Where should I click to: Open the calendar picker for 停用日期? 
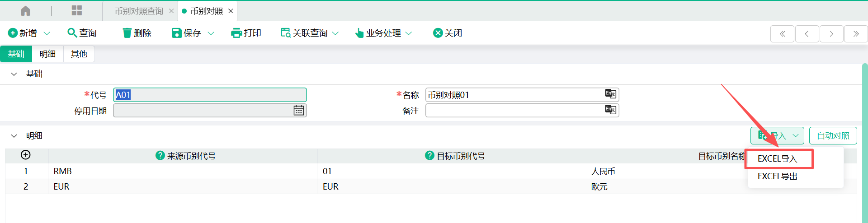(x=298, y=111)
